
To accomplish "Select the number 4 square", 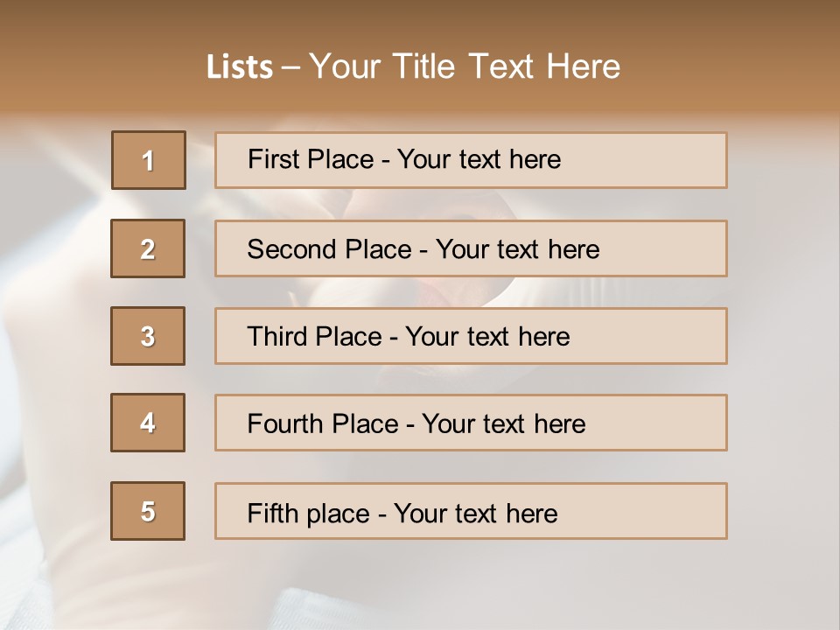I will [148, 423].
